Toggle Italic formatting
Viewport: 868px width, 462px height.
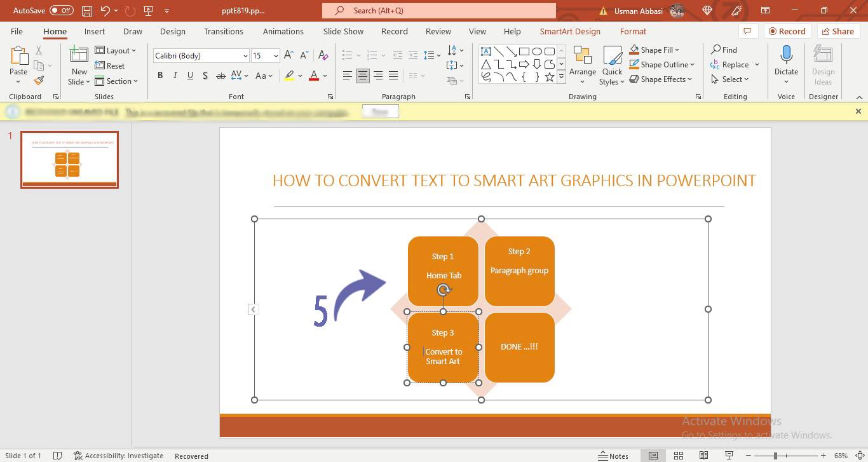click(175, 76)
